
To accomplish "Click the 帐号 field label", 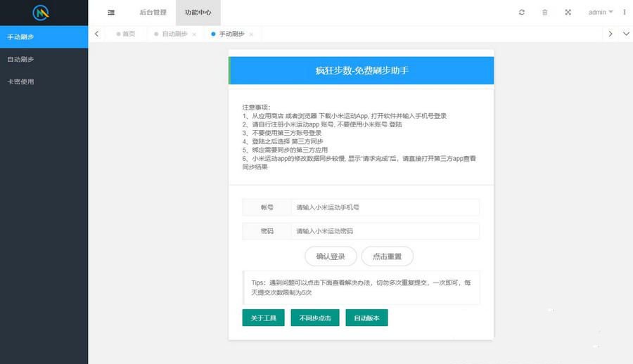I will pyautogui.click(x=267, y=207).
